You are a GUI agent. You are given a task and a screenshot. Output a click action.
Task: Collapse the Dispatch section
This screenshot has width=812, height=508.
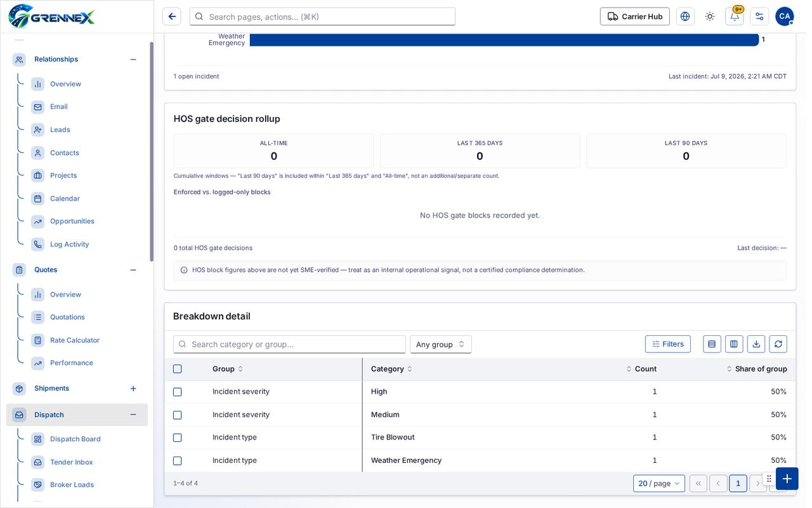click(x=133, y=415)
